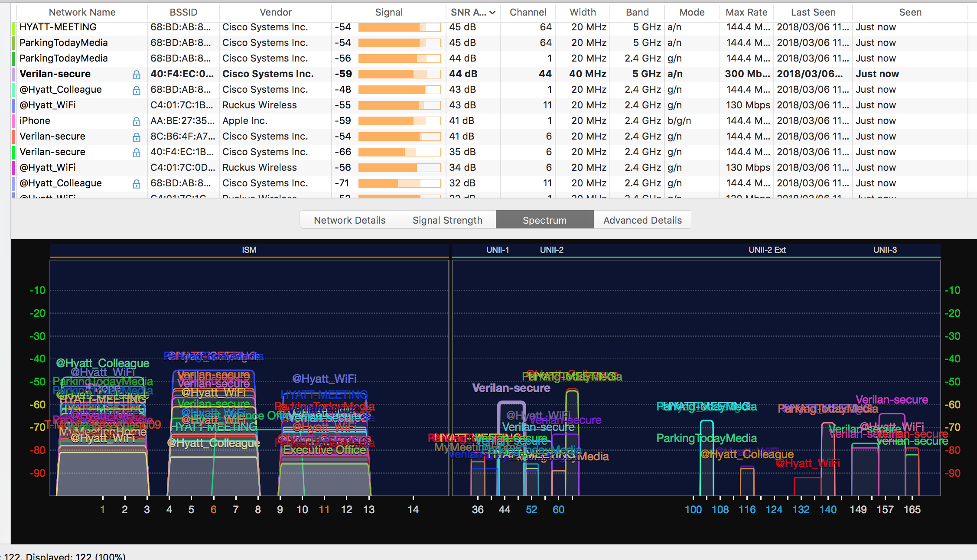The image size is (977, 560).
Task: Click BSSID AA:BE:27:35 cell
Action: [182, 121]
